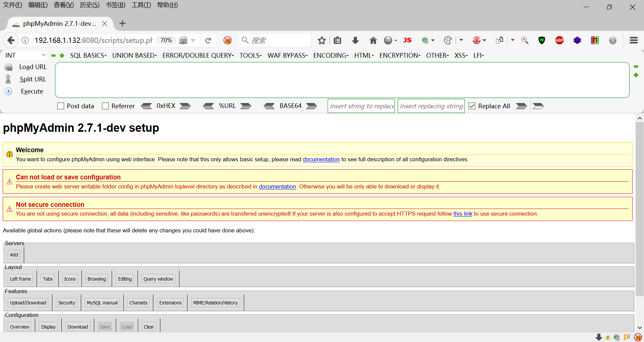This screenshot has width=644, height=342.
Task: Expand the ENCRYPTION menu
Action: [x=400, y=55]
